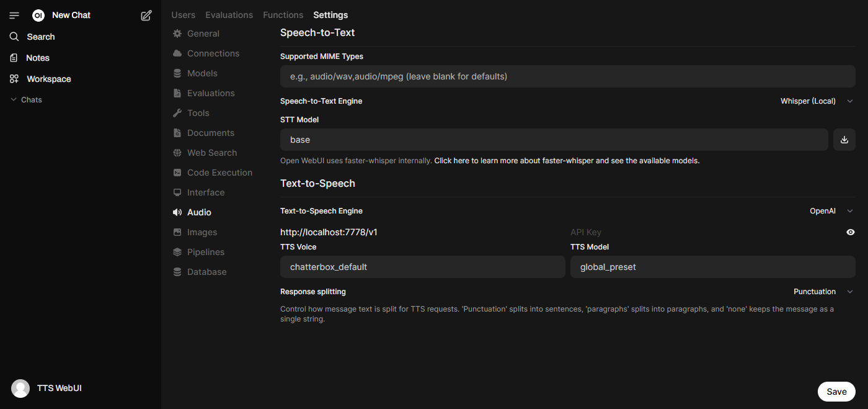
Task: Click the TTS WebUI user avatar
Action: coord(20,389)
